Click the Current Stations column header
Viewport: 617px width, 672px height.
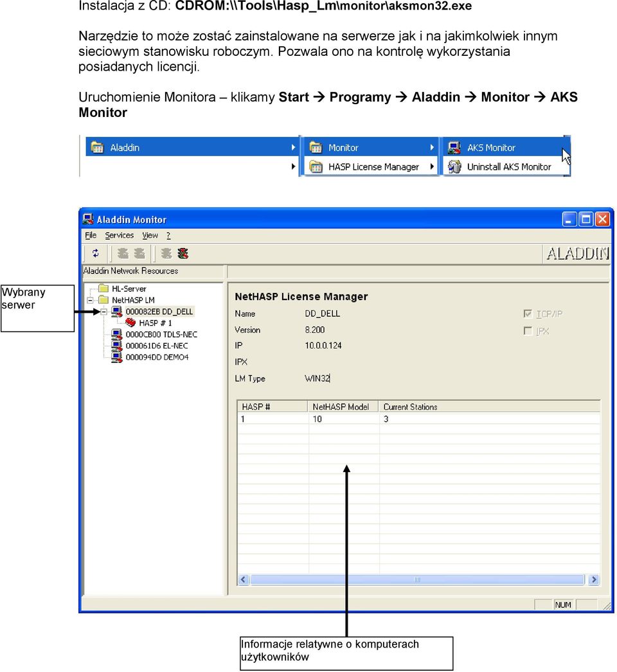489,406
